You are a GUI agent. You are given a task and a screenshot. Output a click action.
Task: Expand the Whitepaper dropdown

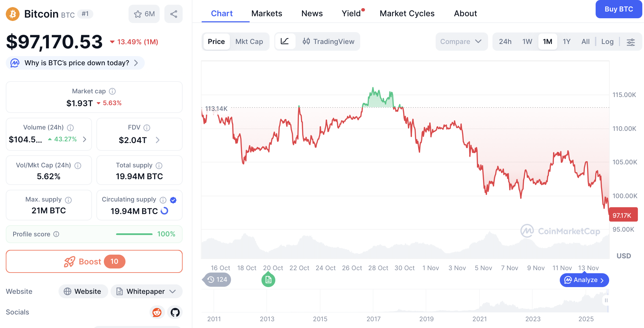click(172, 291)
